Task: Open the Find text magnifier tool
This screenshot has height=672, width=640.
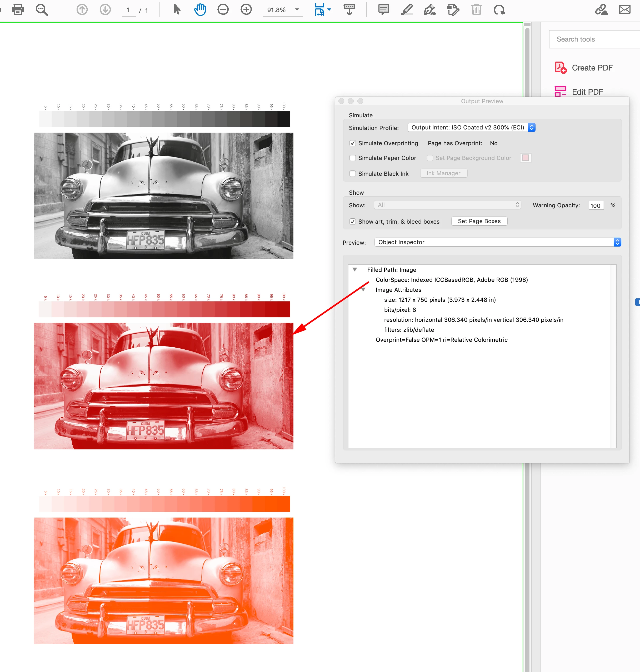Action: pos(42,9)
